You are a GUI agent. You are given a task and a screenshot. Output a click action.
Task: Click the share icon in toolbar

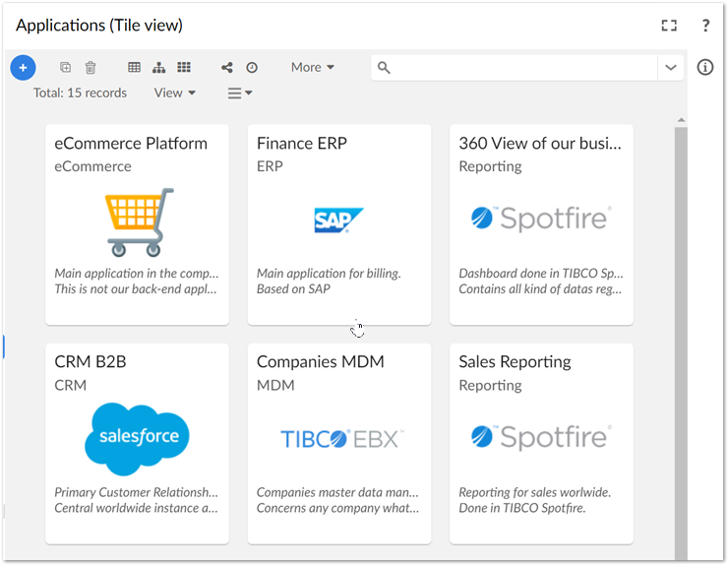pos(227,68)
